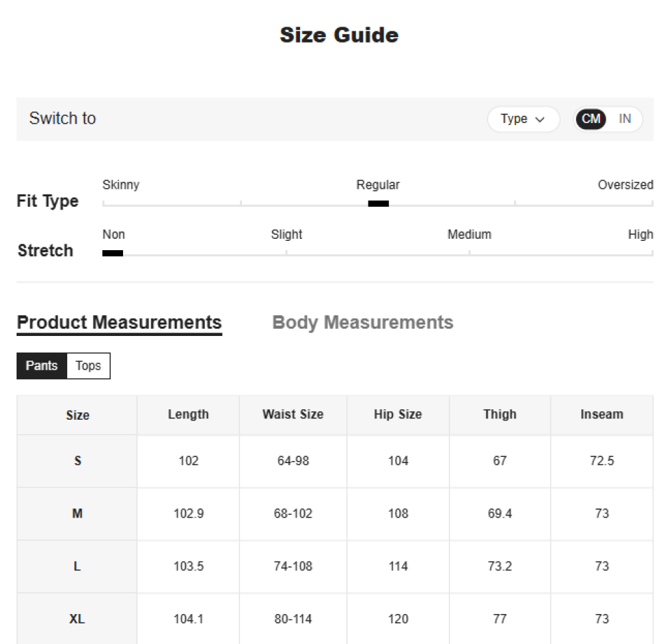Click the M size row label
Image resolution: width=665 pixels, height=644 pixels.
tap(77, 514)
